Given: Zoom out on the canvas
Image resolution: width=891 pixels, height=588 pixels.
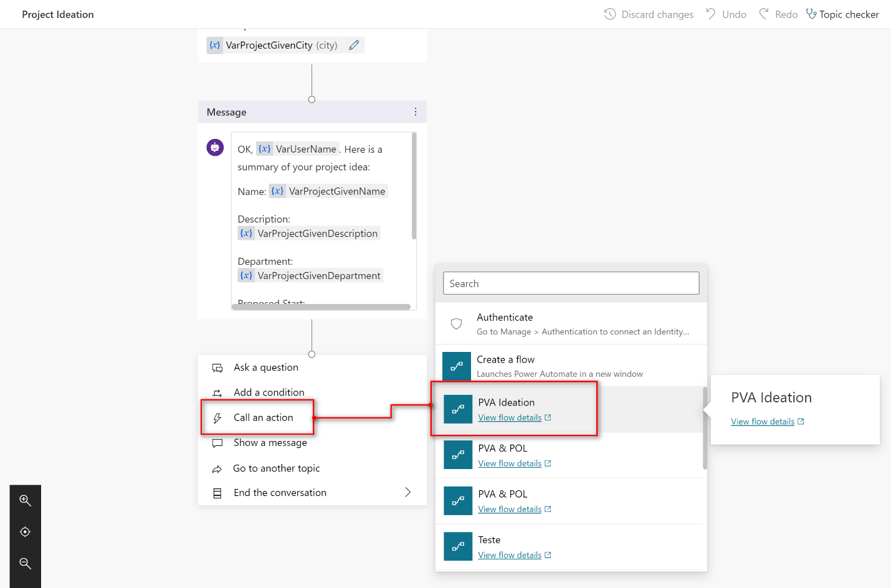Looking at the screenshot, I should 25,563.
